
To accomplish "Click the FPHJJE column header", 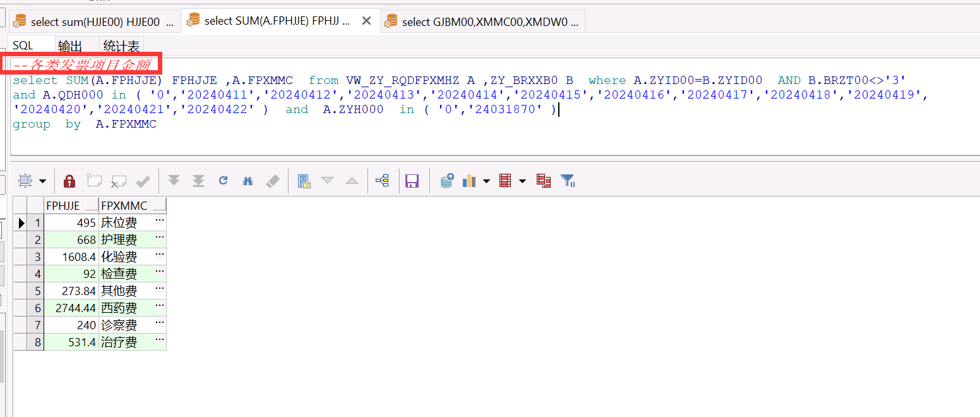I will point(71,205).
